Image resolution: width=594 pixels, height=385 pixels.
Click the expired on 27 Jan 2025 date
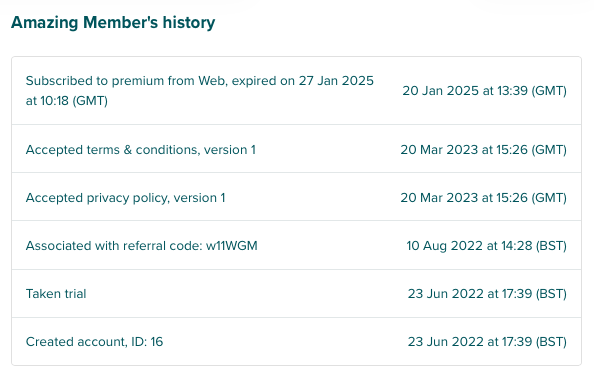[x=336, y=81]
